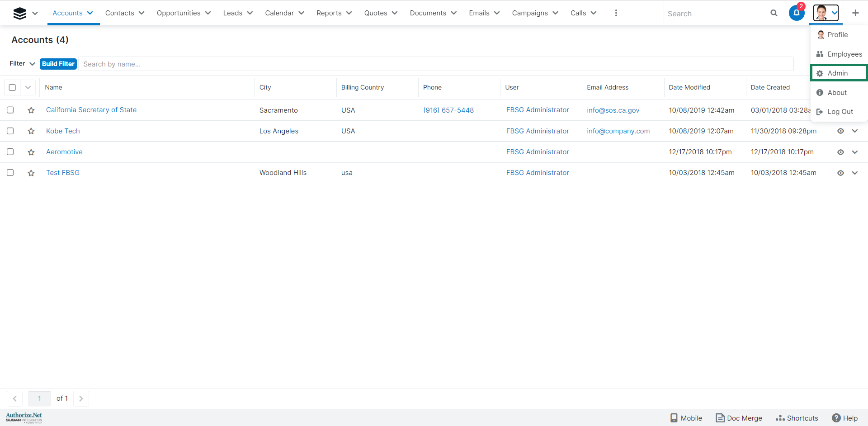Open the three-dot more modules menu
The width and height of the screenshot is (868, 426).
coord(616,13)
